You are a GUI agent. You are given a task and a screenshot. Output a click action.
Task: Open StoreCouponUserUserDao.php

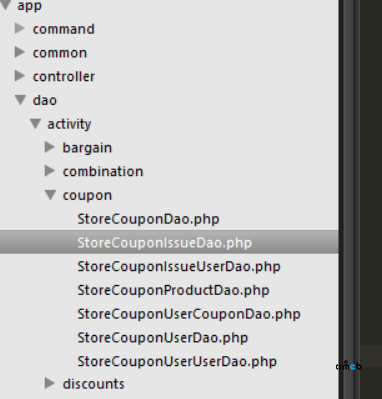(x=177, y=361)
